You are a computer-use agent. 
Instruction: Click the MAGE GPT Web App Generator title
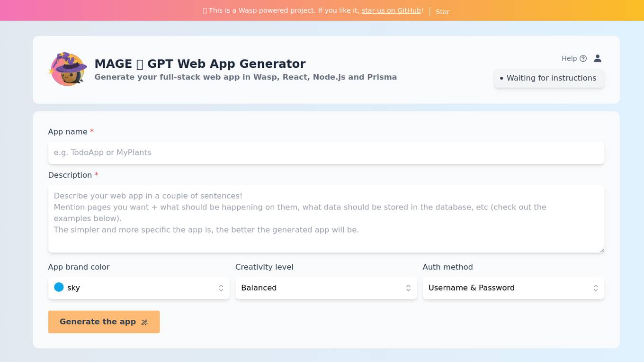[x=200, y=63]
